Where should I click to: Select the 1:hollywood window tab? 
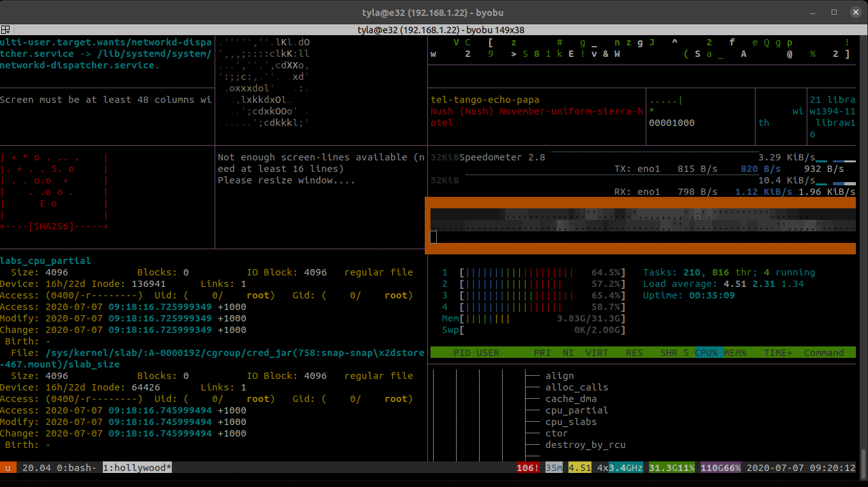click(137, 468)
